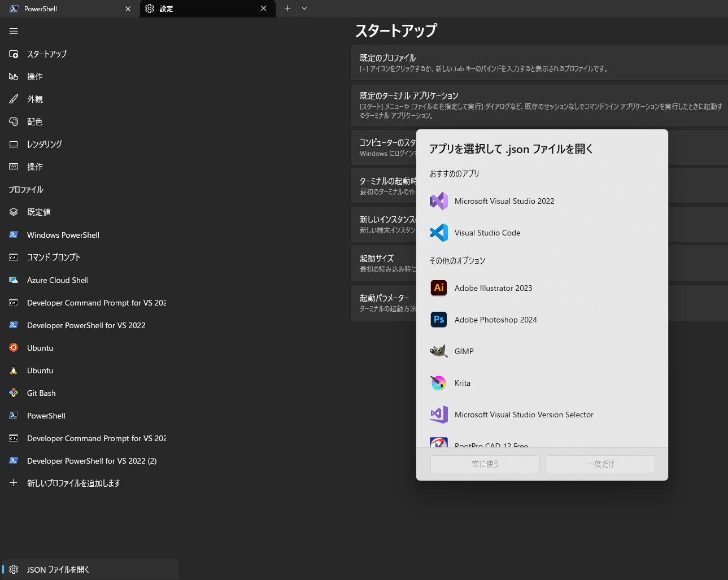Click the Adobe Illustrator 2023 icon
Image resolution: width=728 pixels, height=580 pixels.
pos(439,288)
